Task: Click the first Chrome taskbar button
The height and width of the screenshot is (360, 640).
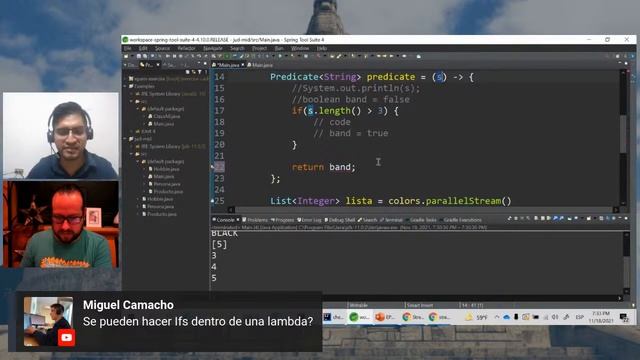Action: click(x=412, y=317)
